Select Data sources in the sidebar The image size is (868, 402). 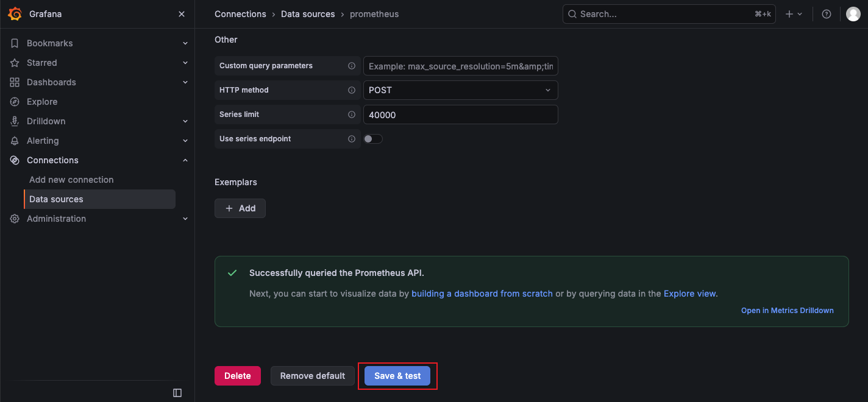[99, 199]
